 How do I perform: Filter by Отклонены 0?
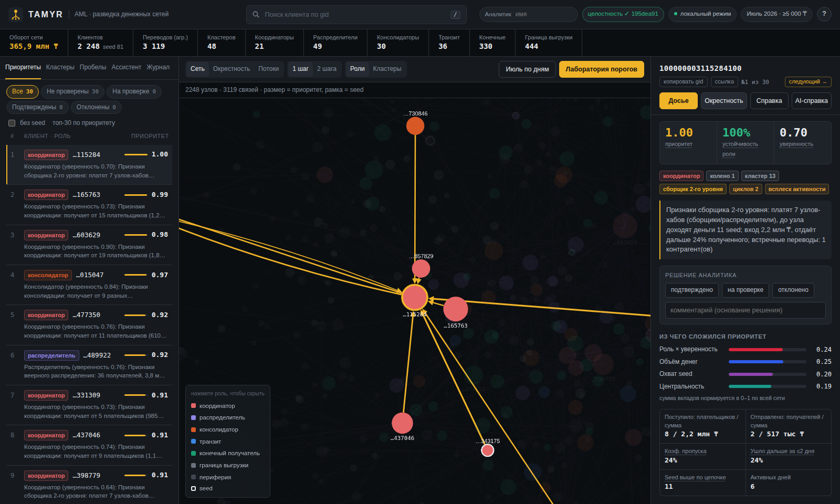tap(96, 107)
